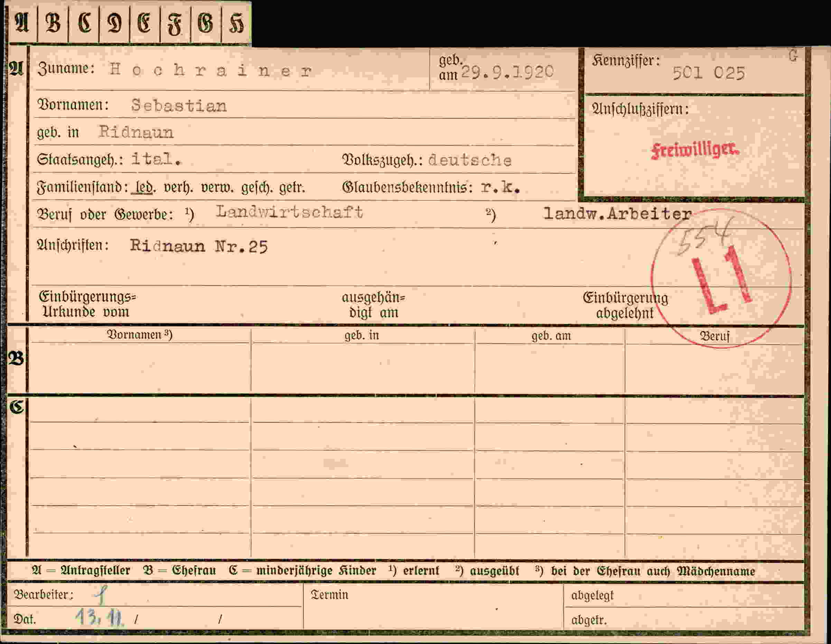
Task: Click the 'getr.' marital status option
Action: click(292, 188)
